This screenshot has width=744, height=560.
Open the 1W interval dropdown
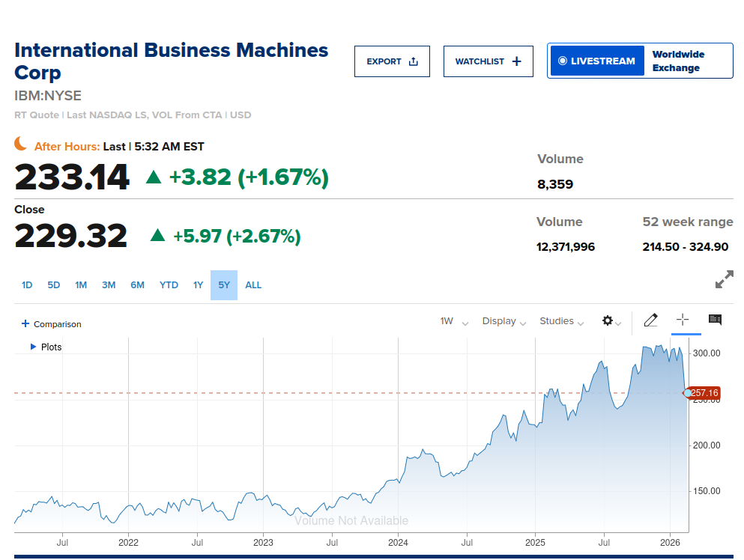(454, 321)
